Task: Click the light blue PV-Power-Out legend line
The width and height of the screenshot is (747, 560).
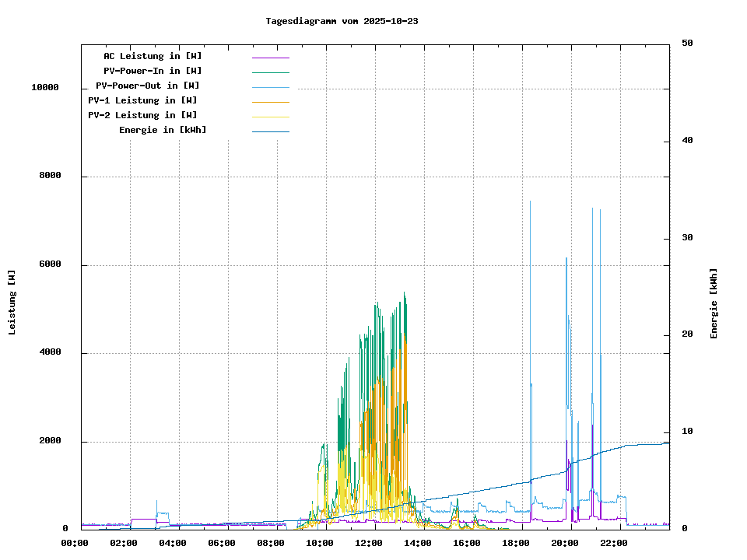Action: point(270,87)
